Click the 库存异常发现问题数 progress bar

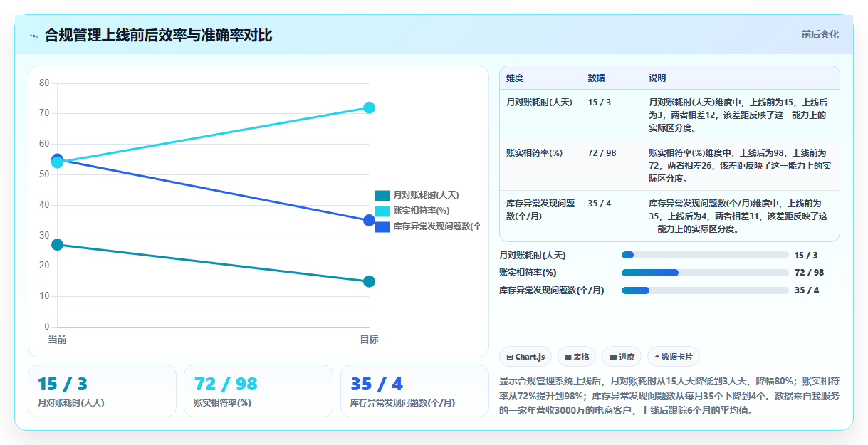pyautogui.click(x=705, y=290)
